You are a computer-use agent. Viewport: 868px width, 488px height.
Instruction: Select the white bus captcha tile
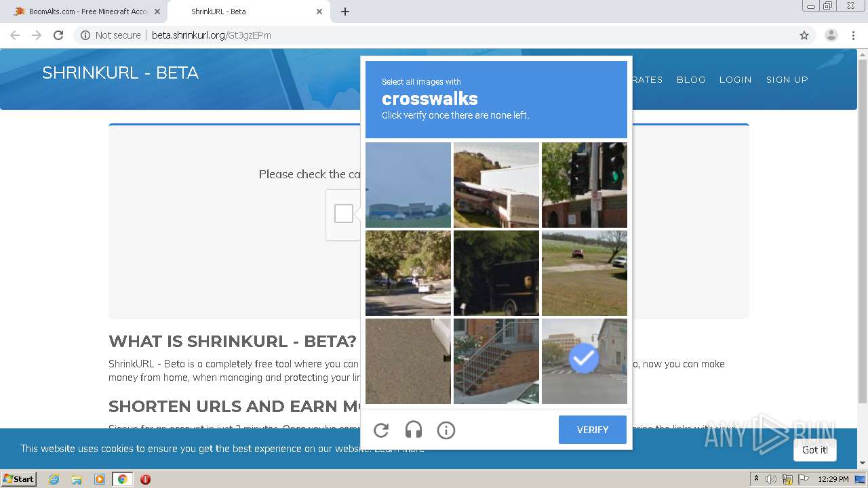coord(496,185)
